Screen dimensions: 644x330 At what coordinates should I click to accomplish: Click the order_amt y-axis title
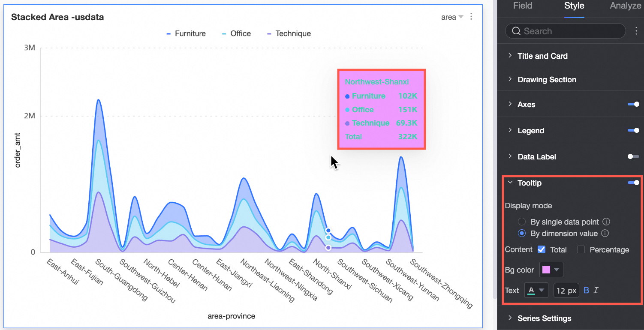click(18, 149)
